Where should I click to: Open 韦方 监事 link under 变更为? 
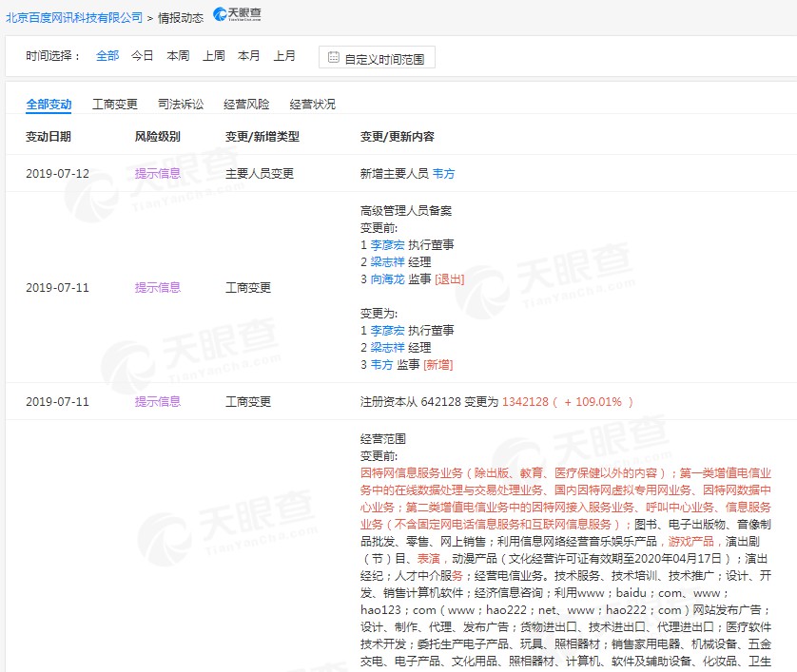tap(381, 365)
